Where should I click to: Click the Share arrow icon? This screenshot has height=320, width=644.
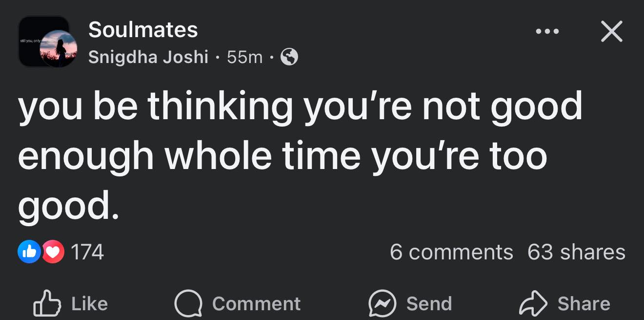click(x=533, y=304)
